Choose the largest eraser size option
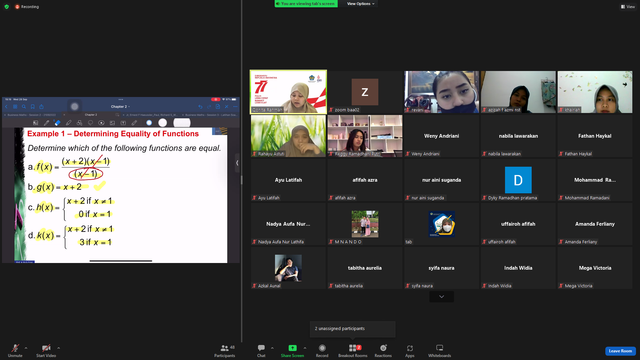The image size is (640, 360). 182,122
